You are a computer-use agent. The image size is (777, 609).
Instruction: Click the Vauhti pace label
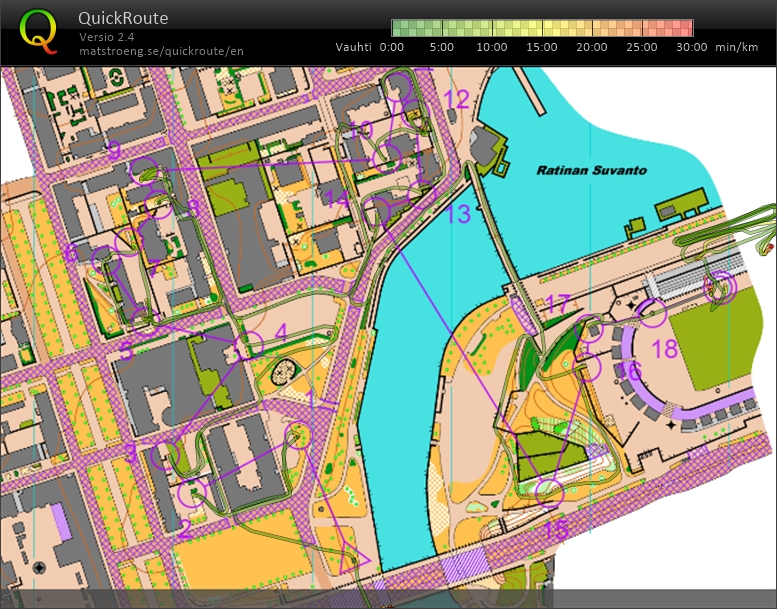point(354,47)
